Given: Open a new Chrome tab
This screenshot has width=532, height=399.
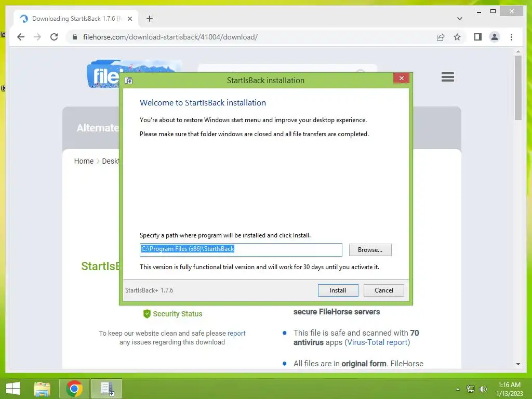Looking at the screenshot, I should [150, 19].
